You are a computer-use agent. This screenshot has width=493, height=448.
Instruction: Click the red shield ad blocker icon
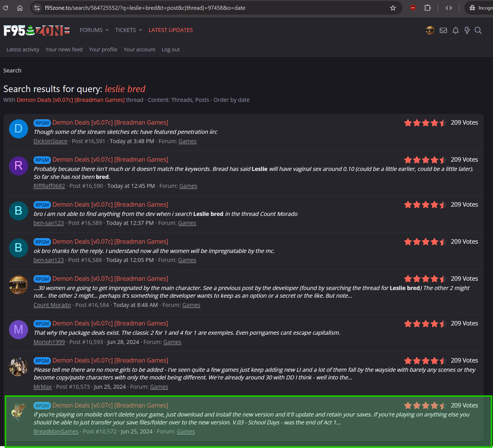(x=413, y=8)
